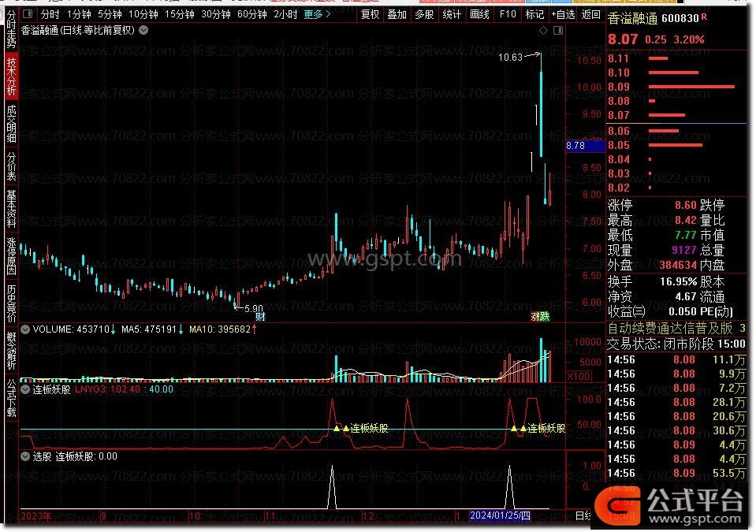
Task: Open the 分价表 sidebar tab
Action: [11, 166]
